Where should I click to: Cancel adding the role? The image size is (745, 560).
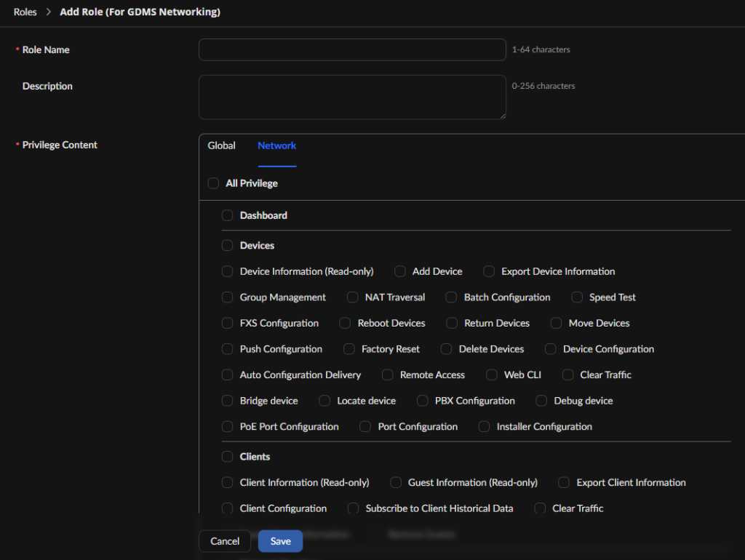225,541
